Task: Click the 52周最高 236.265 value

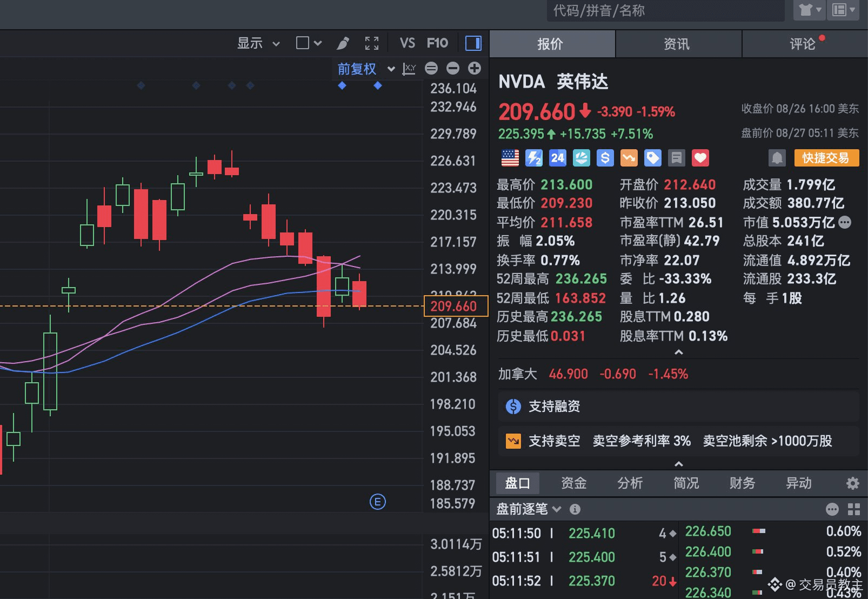Action: pyautogui.click(x=581, y=279)
